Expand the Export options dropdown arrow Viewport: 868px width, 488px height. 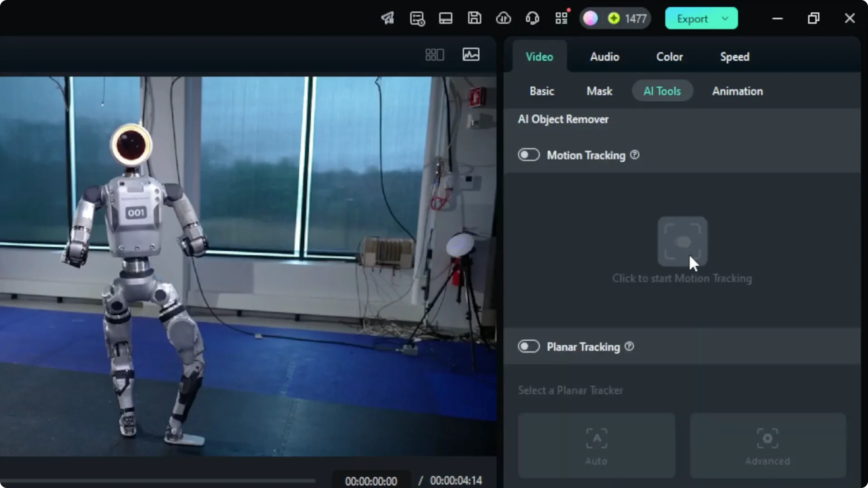click(x=725, y=19)
